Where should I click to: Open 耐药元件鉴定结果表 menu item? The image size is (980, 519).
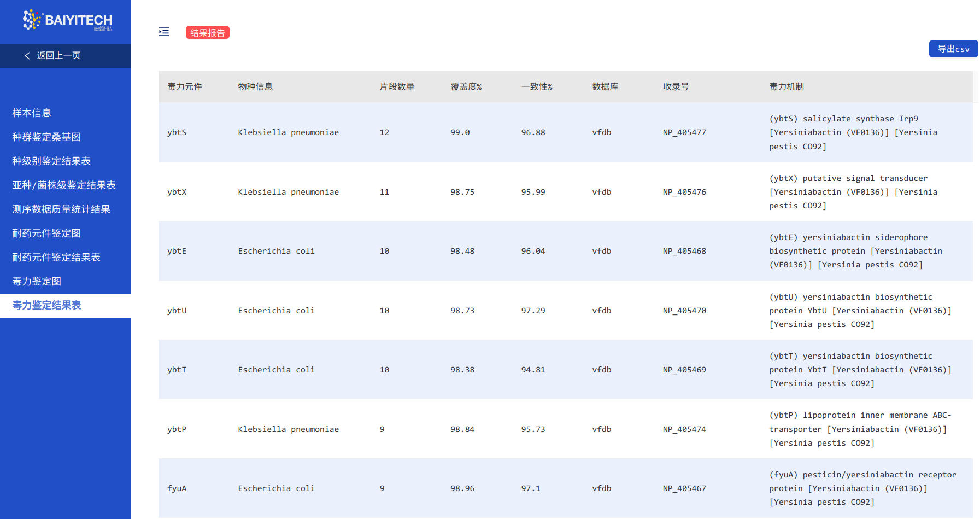[56, 257]
